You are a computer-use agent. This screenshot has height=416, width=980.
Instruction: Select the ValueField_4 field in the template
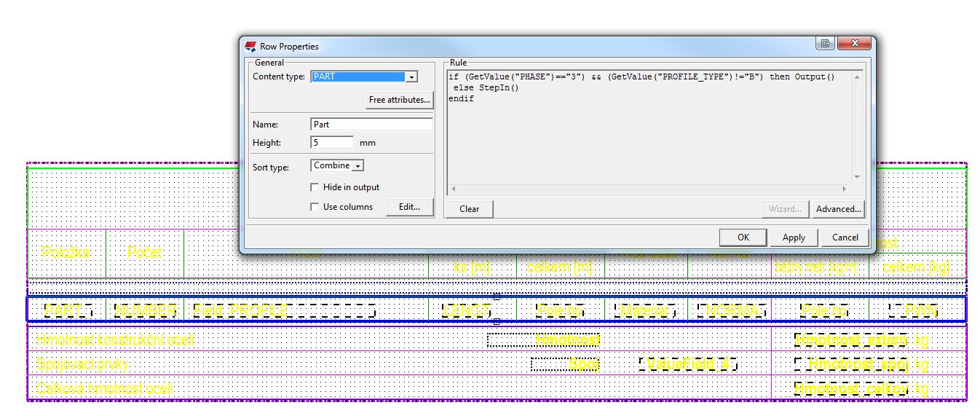[688, 364]
